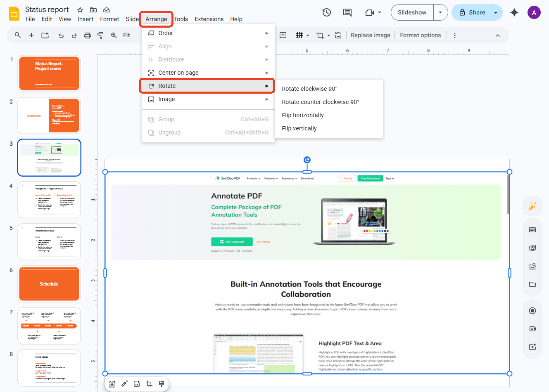Click Replace image button
The width and height of the screenshot is (549, 392).
click(371, 35)
